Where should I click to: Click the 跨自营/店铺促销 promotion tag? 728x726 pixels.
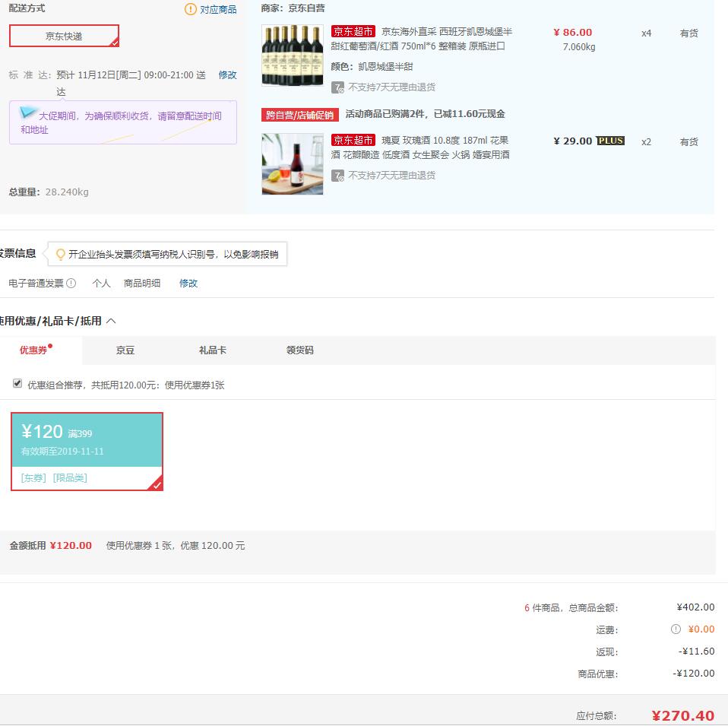[300, 114]
